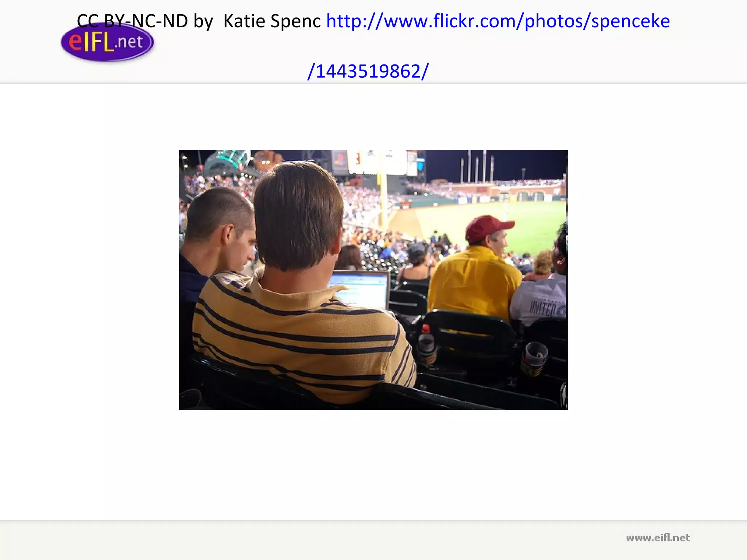Click the author name Katie Spenc
The width and height of the screenshot is (747, 560).
coord(272,21)
